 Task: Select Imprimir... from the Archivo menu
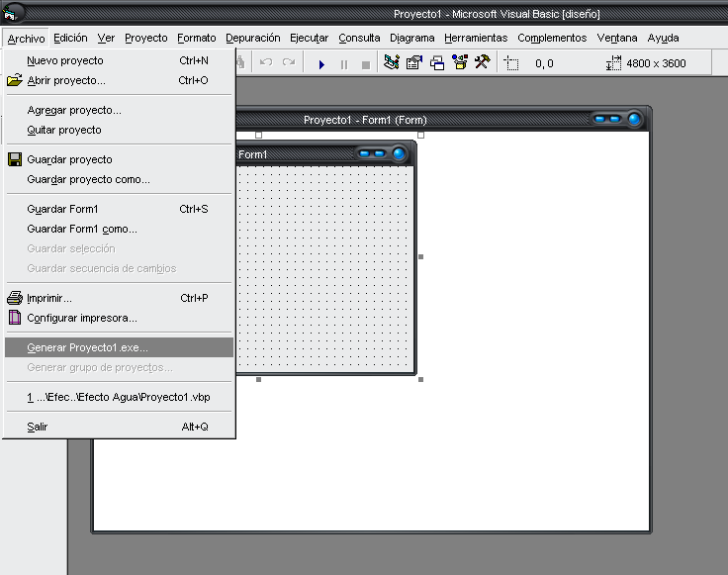tap(120, 298)
